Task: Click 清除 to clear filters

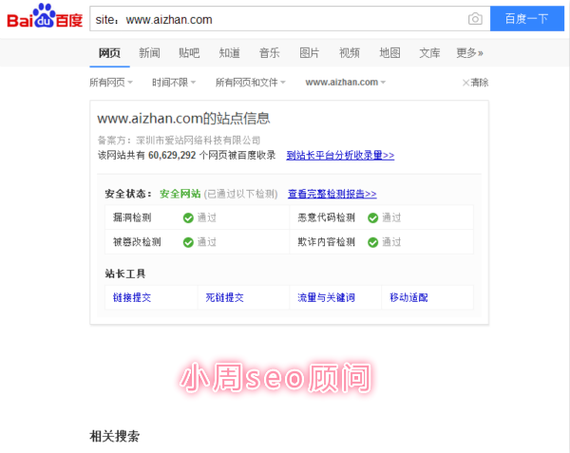Action: click(x=475, y=83)
